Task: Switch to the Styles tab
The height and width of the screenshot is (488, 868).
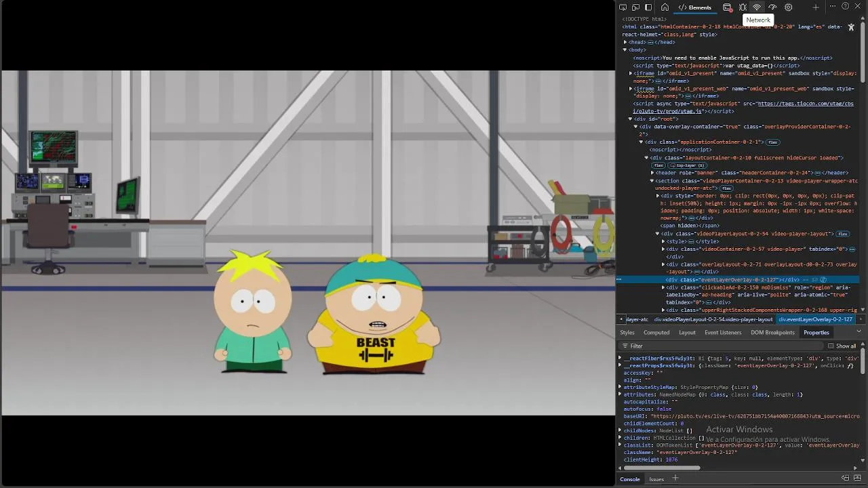Action: point(627,332)
